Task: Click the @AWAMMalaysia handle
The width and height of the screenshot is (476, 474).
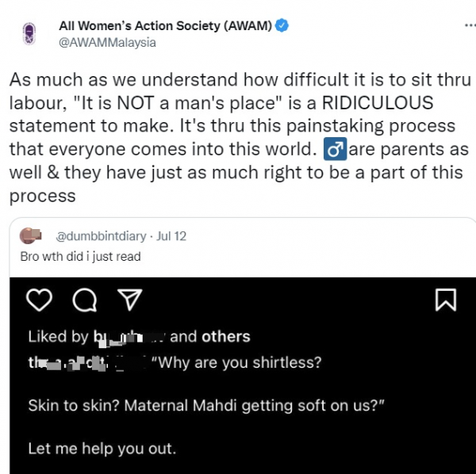Action: click(108, 43)
